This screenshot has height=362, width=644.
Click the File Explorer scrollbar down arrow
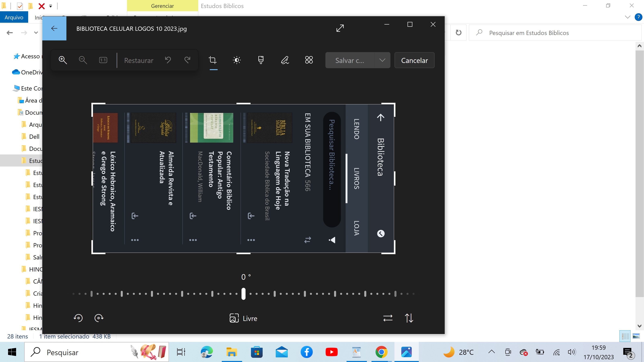639,326
